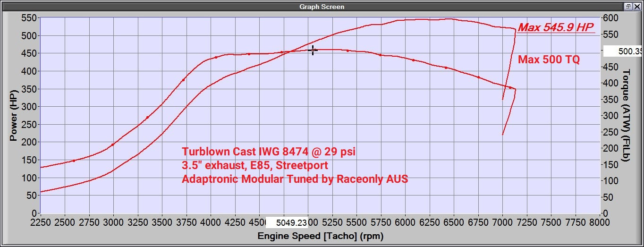Click the 550 label on Power axis

click(30, 18)
